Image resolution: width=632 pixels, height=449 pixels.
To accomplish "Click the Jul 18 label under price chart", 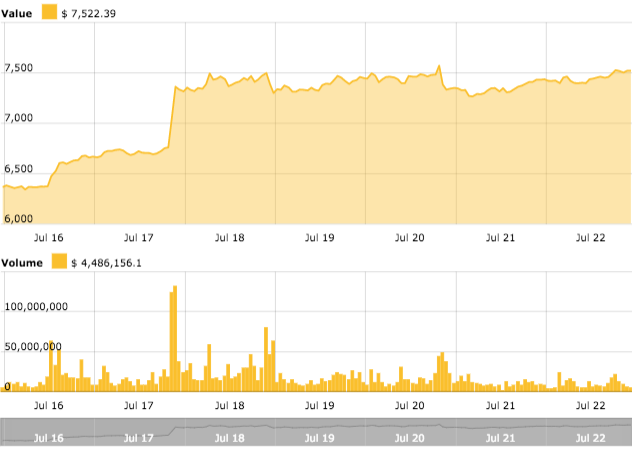I will click(x=229, y=238).
